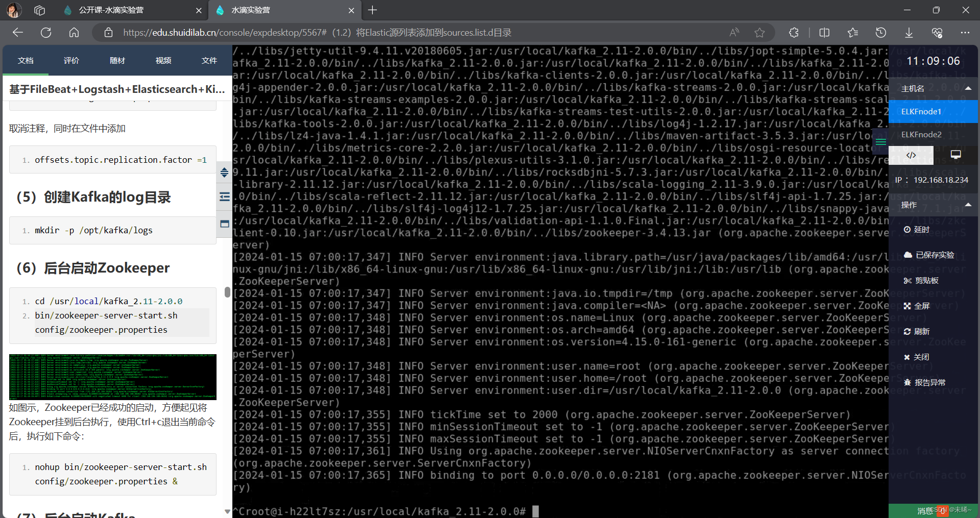Click the scroll-down arrow of document panel
Viewport: 980px width, 518px height.
coord(227,511)
